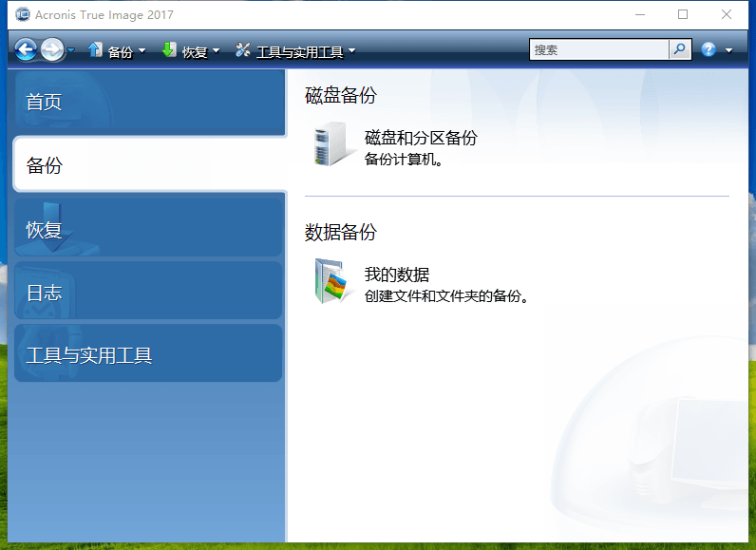Expand the 工具与实用工具 toolbar dropdown arrow

pyautogui.click(x=352, y=50)
